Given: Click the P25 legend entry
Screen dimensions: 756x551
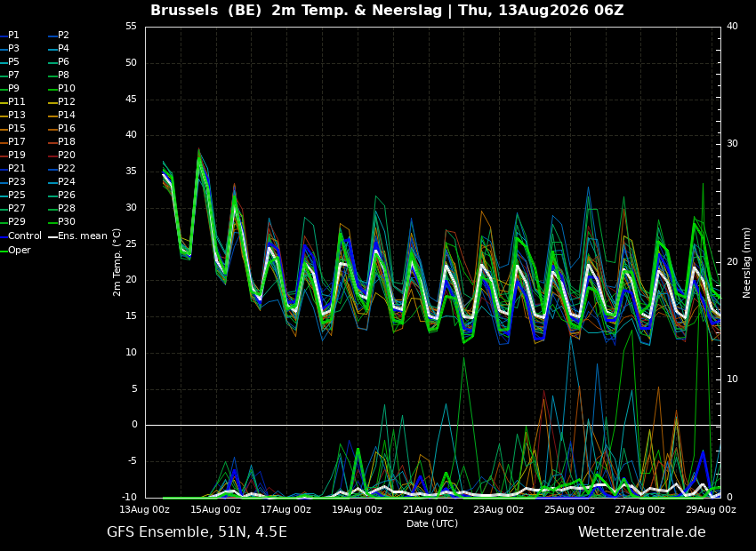Looking at the screenshot, I should coord(12,195).
